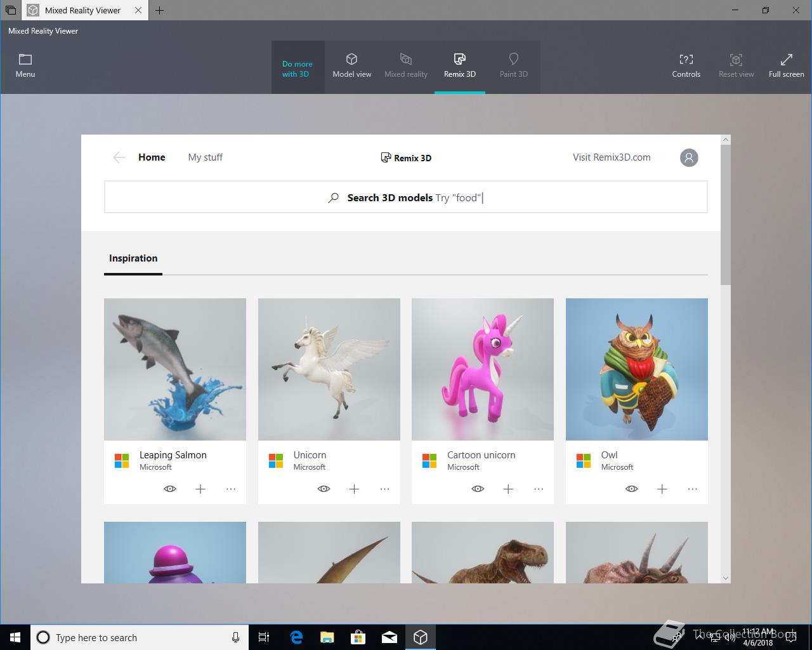812x650 pixels.
Task: Open the Leaping Salmon thumbnail
Action: point(175,369)
